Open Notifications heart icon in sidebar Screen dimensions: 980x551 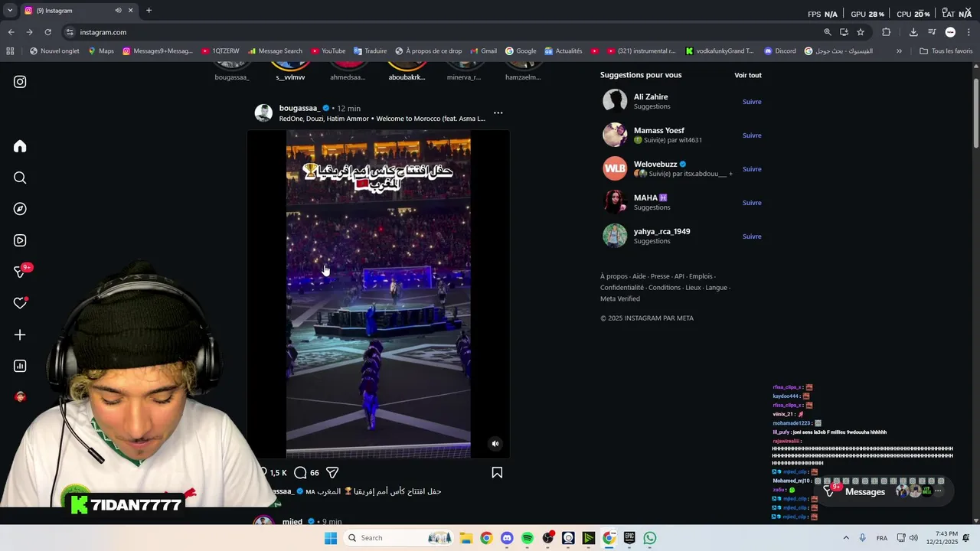coord(20,303)
